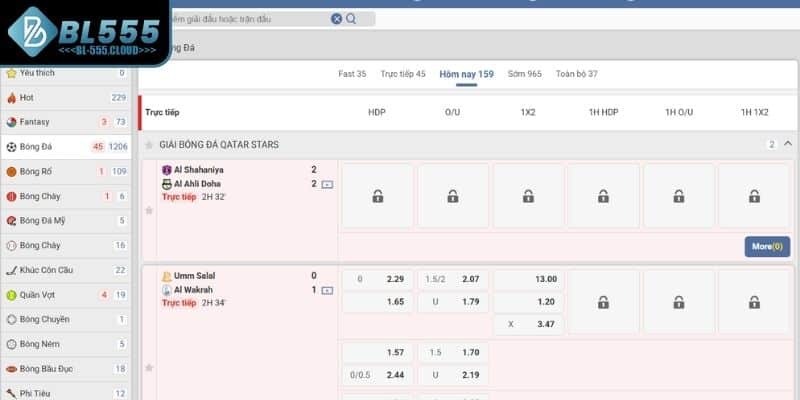Switch to the Fast 35 tab
The image size is (800, 400).
tap(352, 74)
